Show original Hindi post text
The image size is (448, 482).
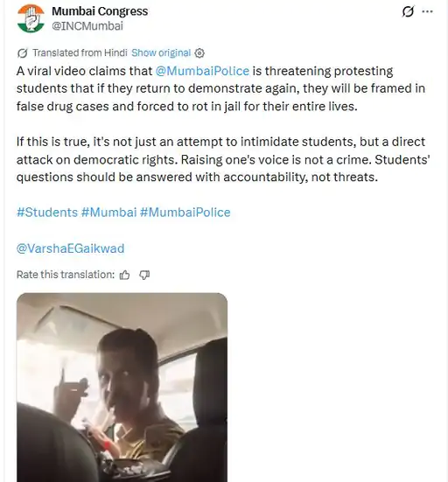161,52
